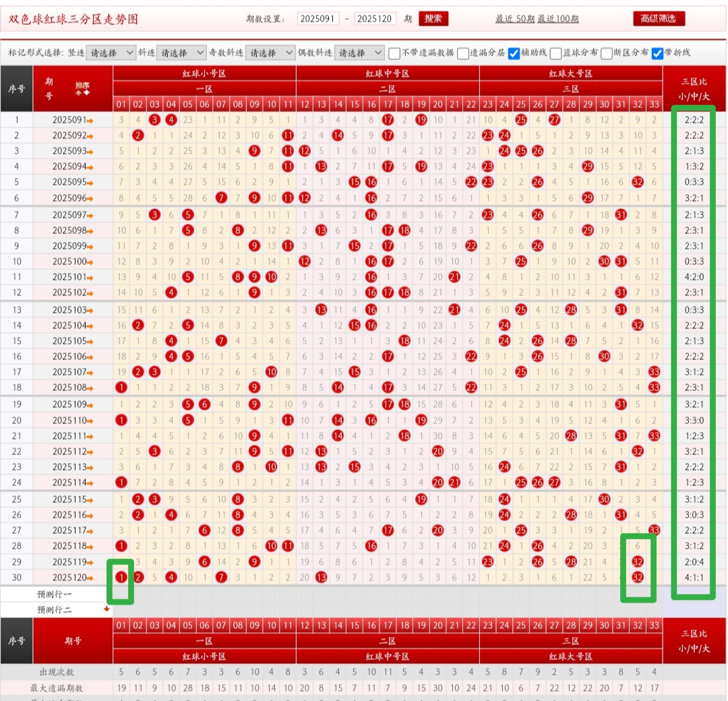Viewport: 728px width, 701px height.
Task: Click red ball 07 in row 2025096
Action: (221, 197)
